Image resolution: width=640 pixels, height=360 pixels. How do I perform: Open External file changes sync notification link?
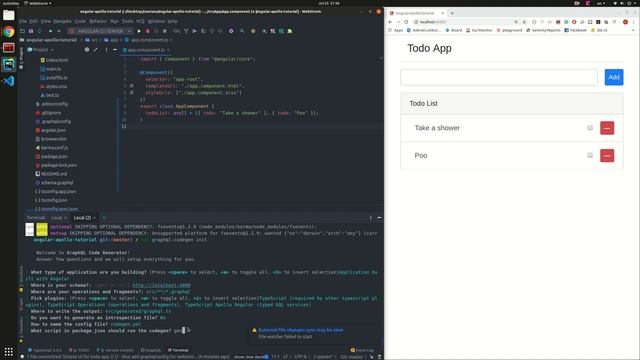[x=301, y=330]
